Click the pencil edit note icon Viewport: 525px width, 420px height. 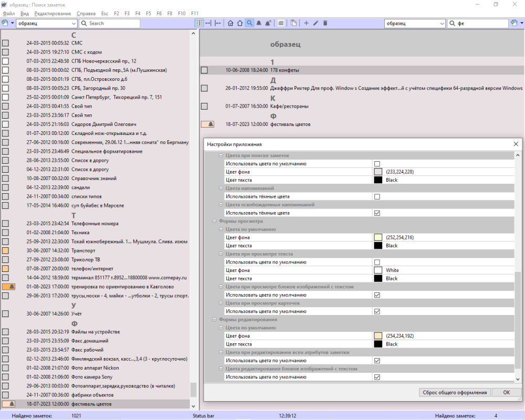(x=316, y=23)
